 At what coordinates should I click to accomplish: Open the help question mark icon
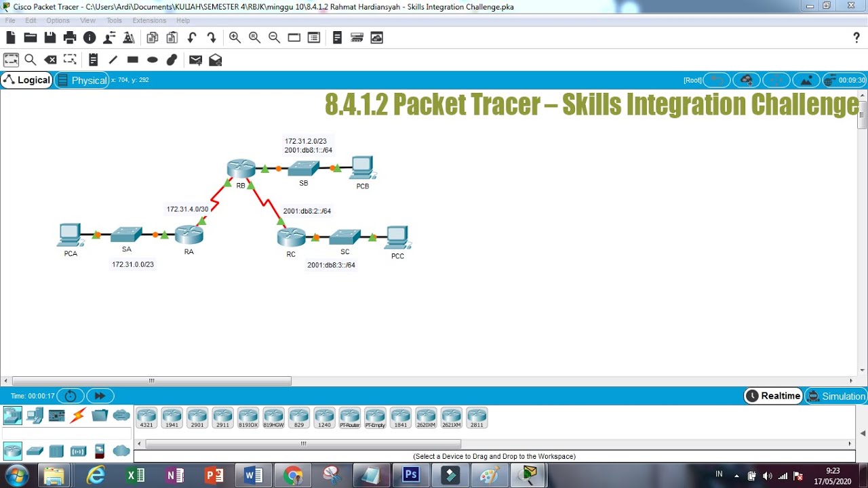tap(856, 38)
